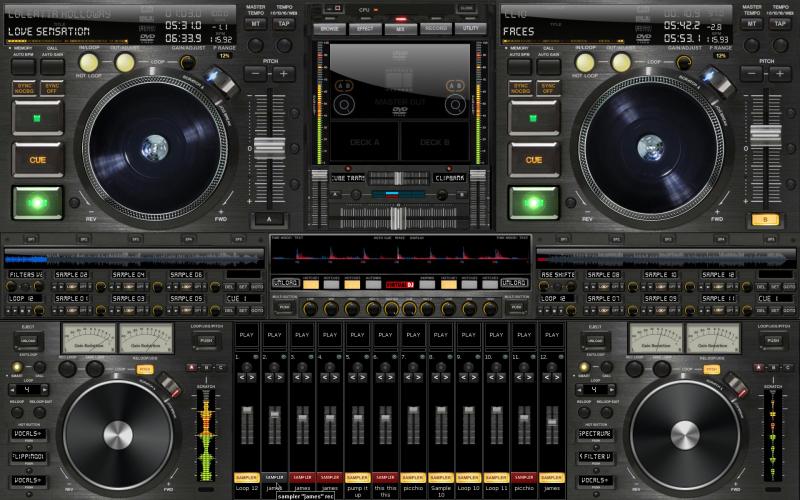This screenshot has width=800, height=500.
Task: Click left deck OUT/ADJUST yellow round button
Action: tap(124, 63)
